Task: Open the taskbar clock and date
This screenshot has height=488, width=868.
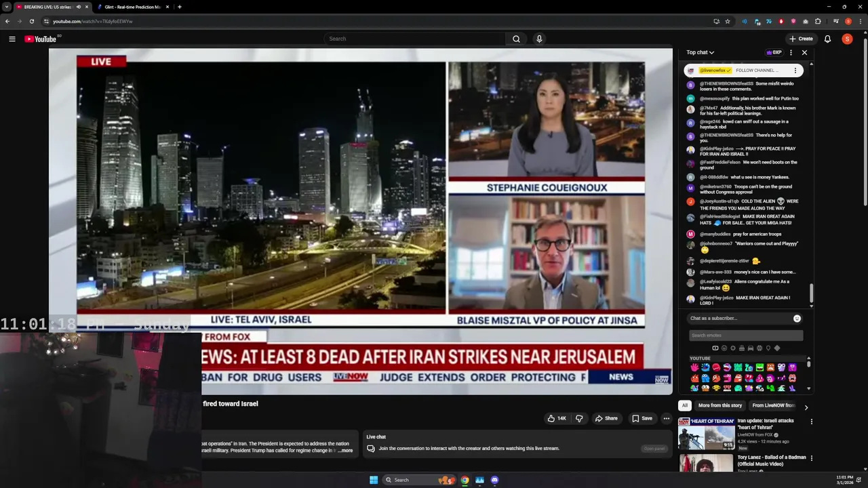Action: point(845,480)
